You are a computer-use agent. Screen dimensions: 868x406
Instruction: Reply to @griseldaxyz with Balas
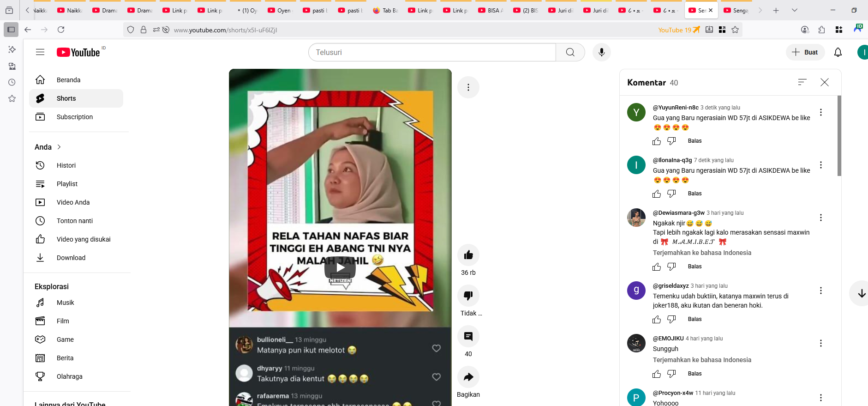pos(694,319)
